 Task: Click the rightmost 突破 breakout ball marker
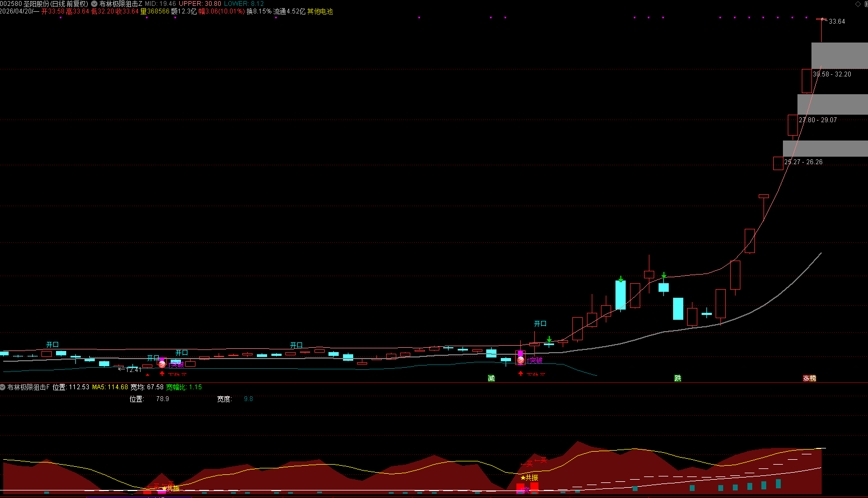coord(520,360)
